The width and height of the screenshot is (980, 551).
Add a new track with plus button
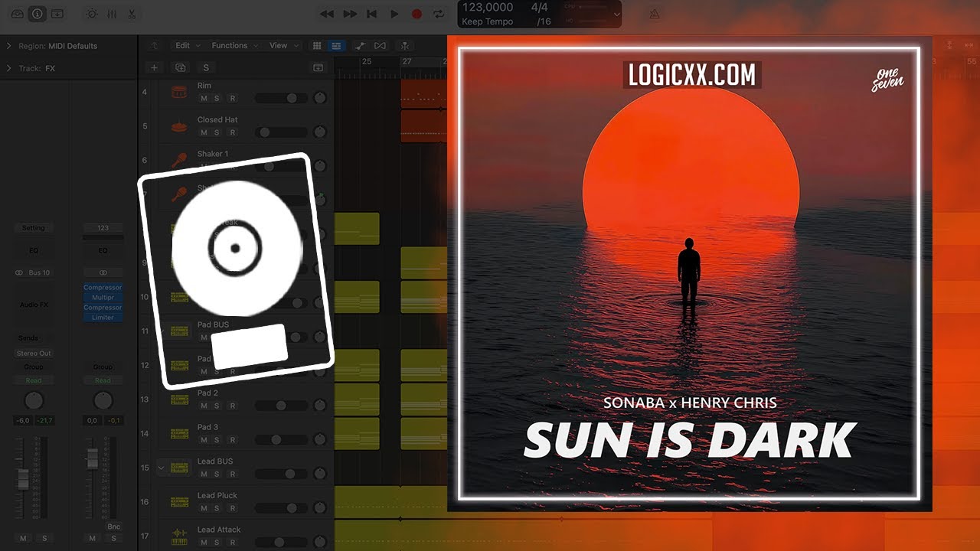click(x=154, y=67)
